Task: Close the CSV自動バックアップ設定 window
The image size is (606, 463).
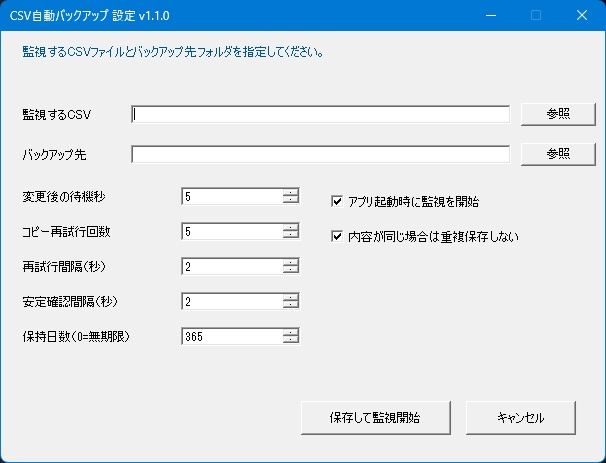Action: click(582, 15)
